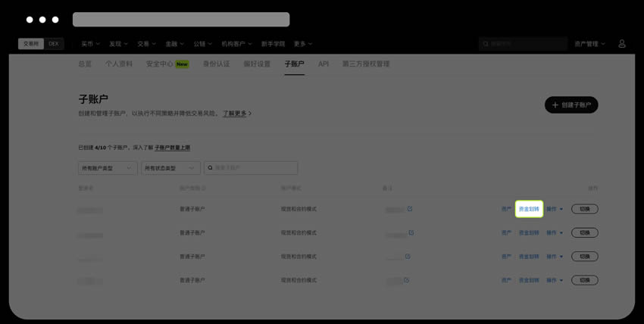Switch to the 第三方授权管理 tab
The height and width of the screenshot is (324, 644).
(x=366, y=64)
